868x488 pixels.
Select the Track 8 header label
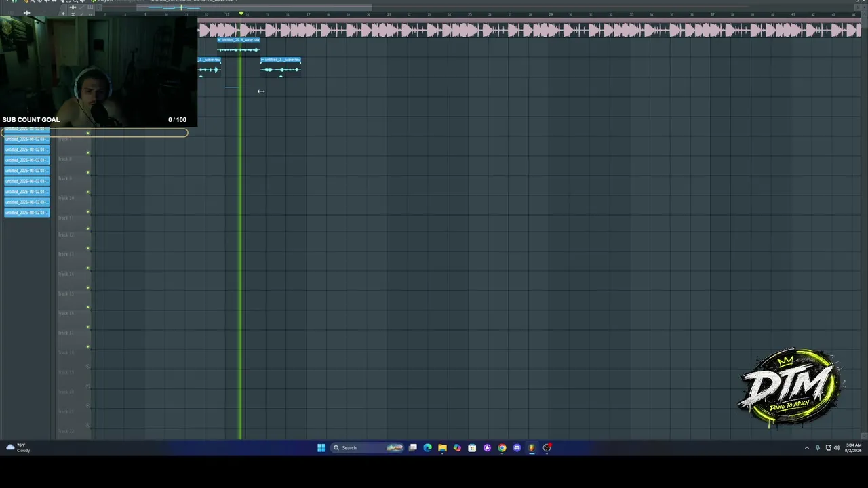[x=66, y=159]
